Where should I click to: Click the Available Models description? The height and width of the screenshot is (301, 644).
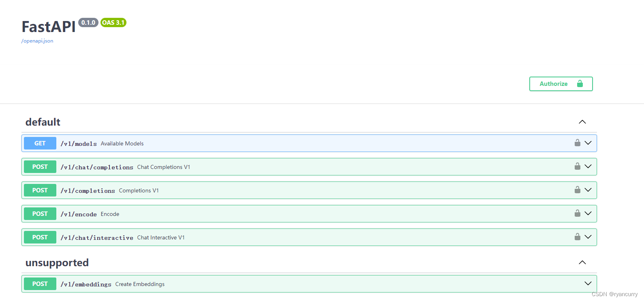pyautogui.click(x=122, y=143)
